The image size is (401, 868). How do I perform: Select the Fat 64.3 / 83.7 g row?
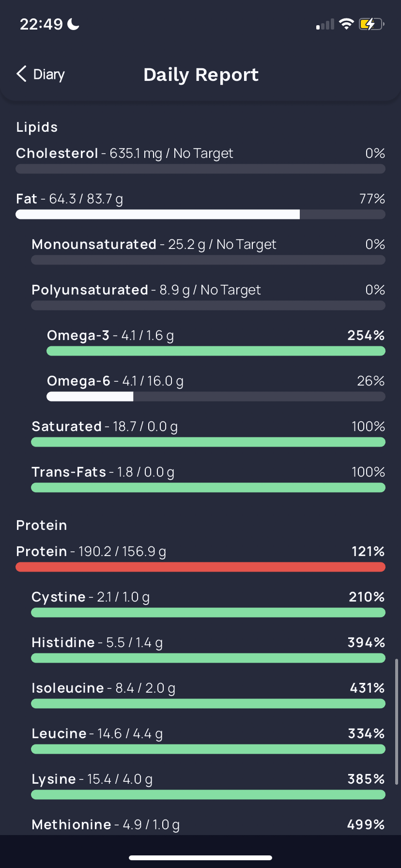[x=200, y=205]
